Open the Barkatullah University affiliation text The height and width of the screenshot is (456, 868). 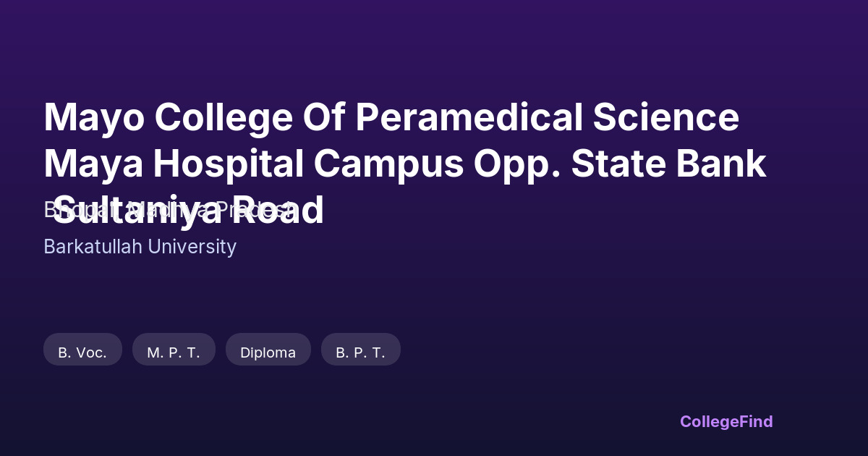click(140, 247)
